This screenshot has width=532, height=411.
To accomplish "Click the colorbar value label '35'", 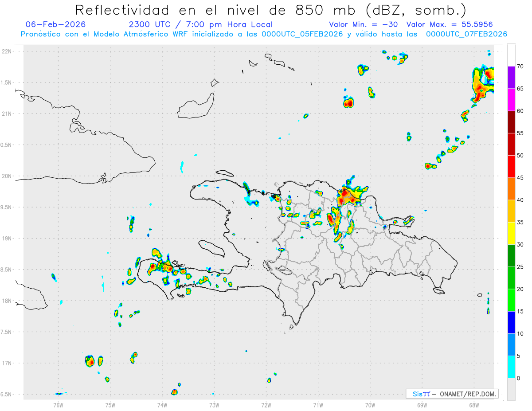I will click(520, 222).
